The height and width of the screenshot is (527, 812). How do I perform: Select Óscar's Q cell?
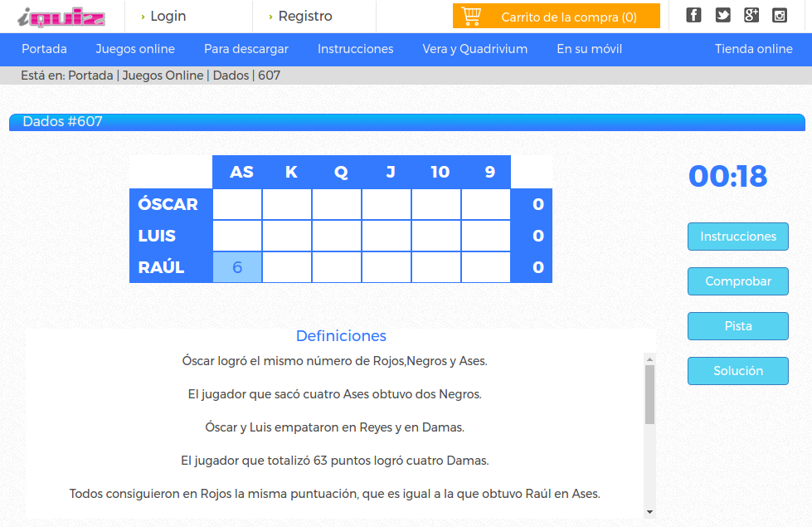point(337,204)
